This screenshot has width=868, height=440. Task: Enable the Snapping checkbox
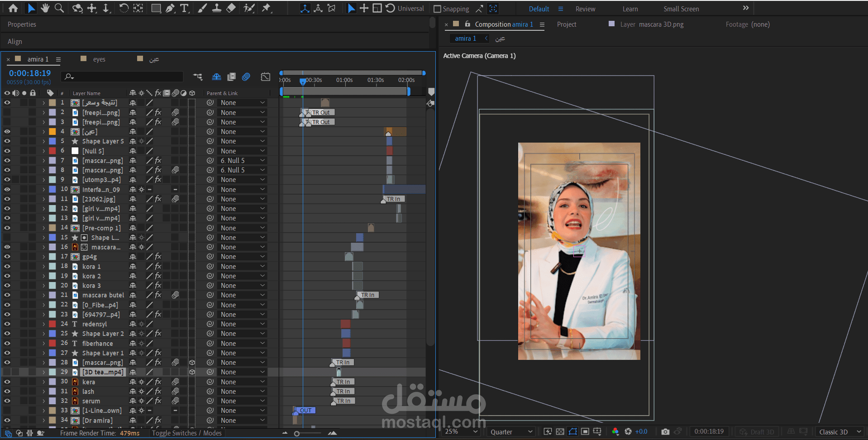[x=437, y=9]
